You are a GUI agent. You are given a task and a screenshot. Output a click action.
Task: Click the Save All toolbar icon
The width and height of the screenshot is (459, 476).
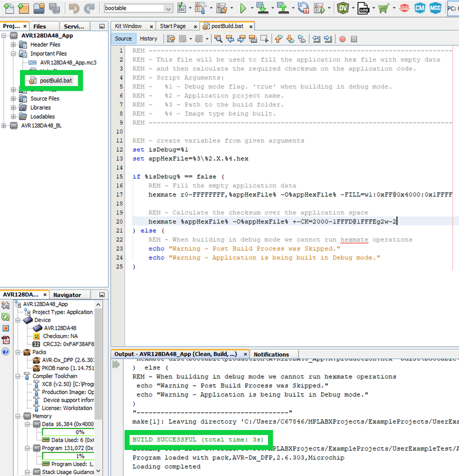[x=54, y=8]
